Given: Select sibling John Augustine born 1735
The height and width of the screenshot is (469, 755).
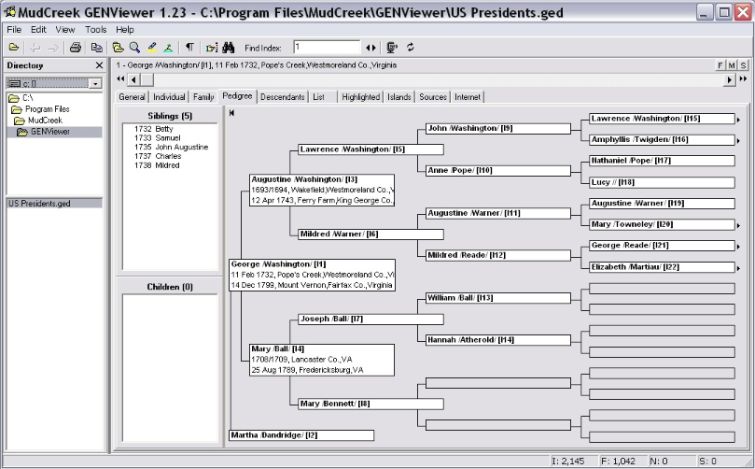Looking at the screenshot, I should [171, 147].
